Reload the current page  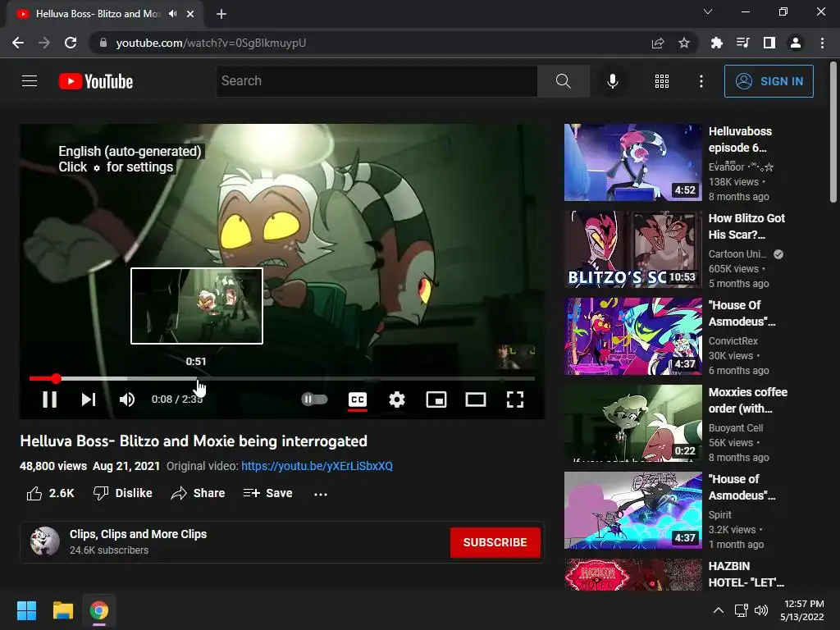pos(71,43)
